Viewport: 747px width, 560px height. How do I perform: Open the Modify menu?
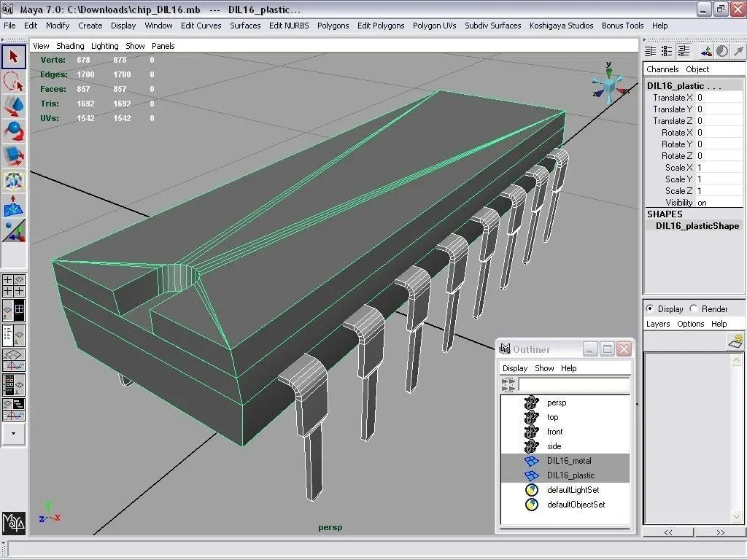58,26
